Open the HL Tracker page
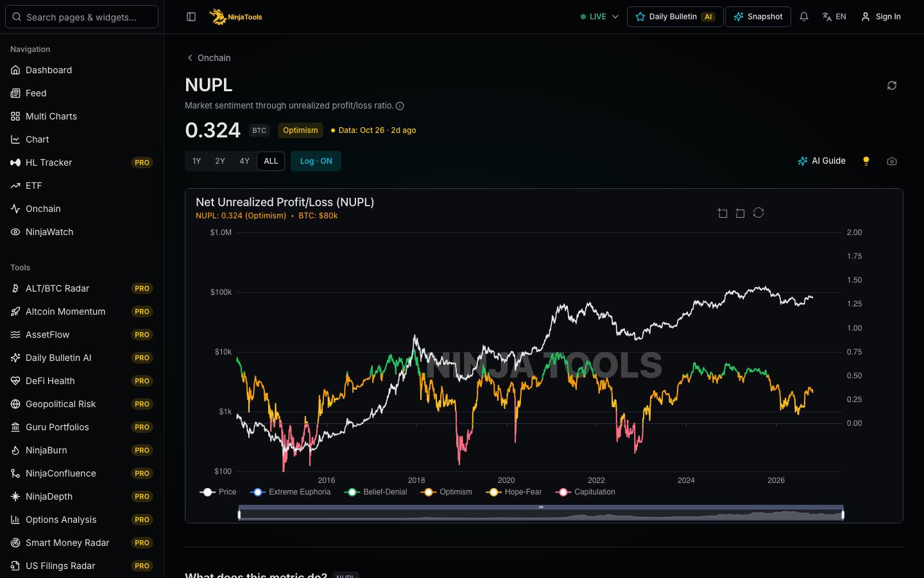 coord(81,162)
